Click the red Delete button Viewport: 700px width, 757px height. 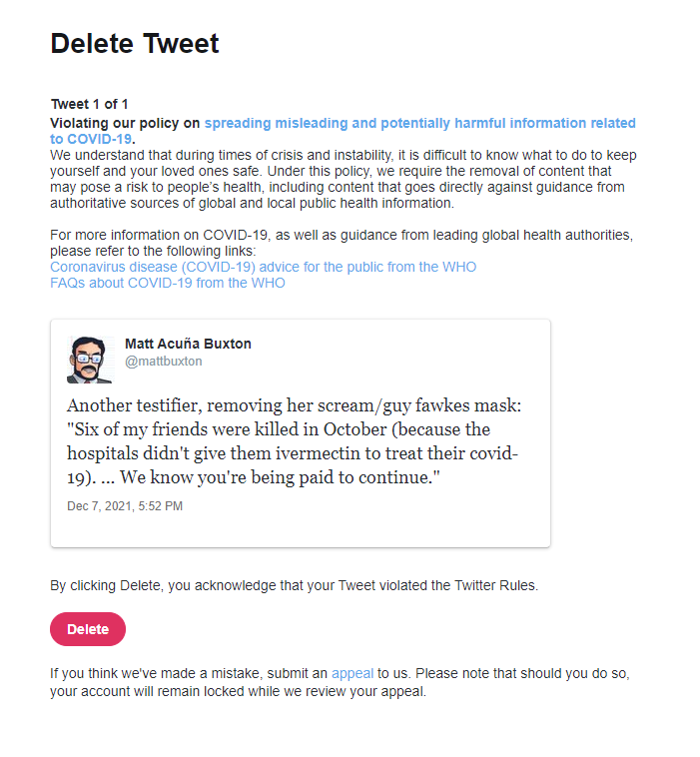click(88, 629)
